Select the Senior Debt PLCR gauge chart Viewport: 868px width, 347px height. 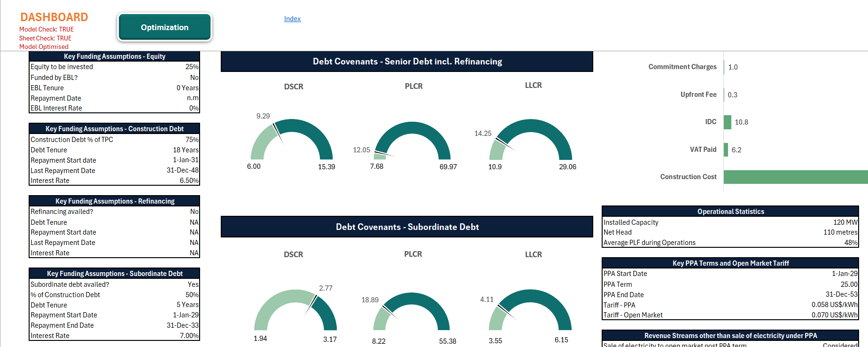click(x=412, y=142)
